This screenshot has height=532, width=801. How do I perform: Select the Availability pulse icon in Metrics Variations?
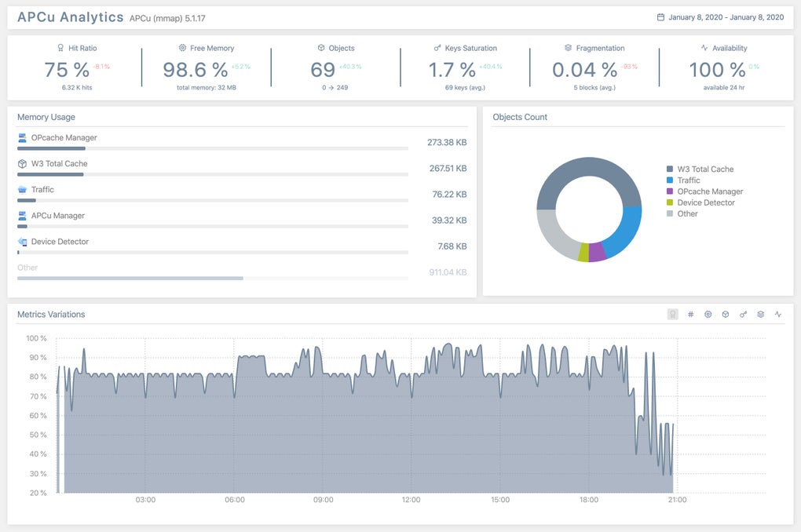[777, 314]
